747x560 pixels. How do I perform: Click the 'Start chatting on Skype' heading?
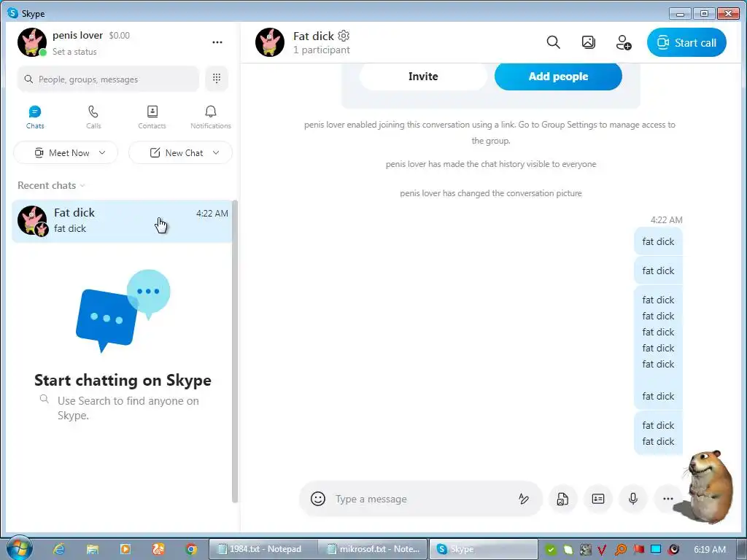(x=123, y=380)
